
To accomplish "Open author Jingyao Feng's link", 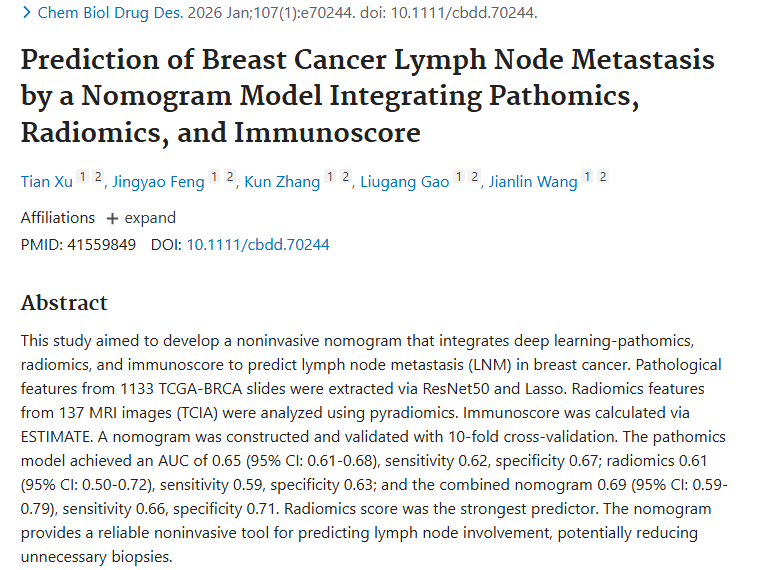I will coord(160,182).
